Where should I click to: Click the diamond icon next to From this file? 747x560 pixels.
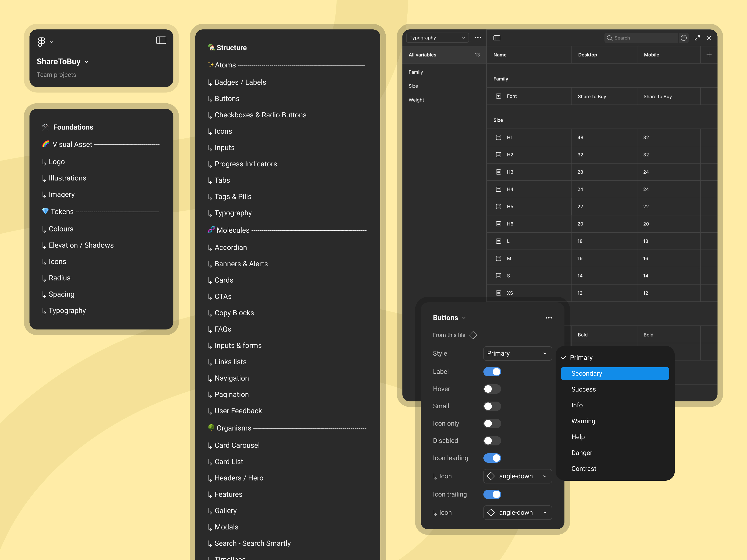[x=473, y=335]
